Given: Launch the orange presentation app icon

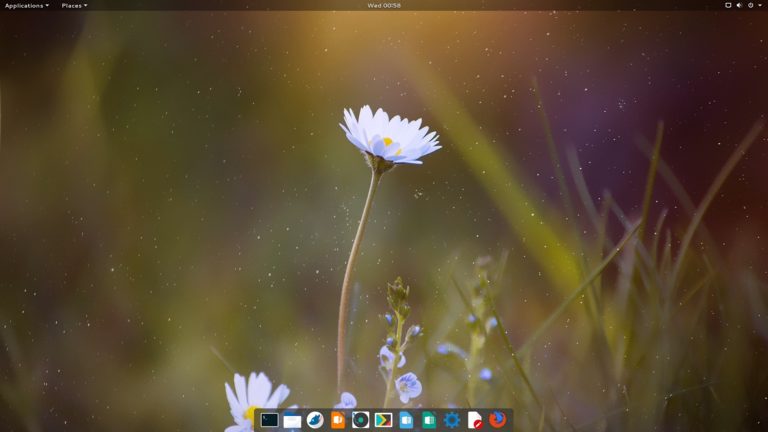Looking at the screenshot, I should pyautogui.click(x=338, y=420).
